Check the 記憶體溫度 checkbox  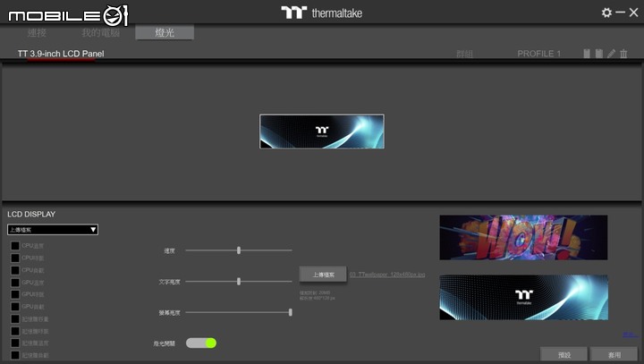pyautogui.click(x=15, y=343)
